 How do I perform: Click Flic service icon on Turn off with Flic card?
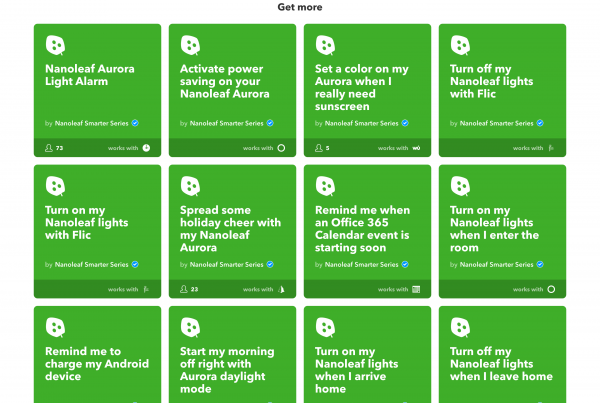[x=551, y=148]
